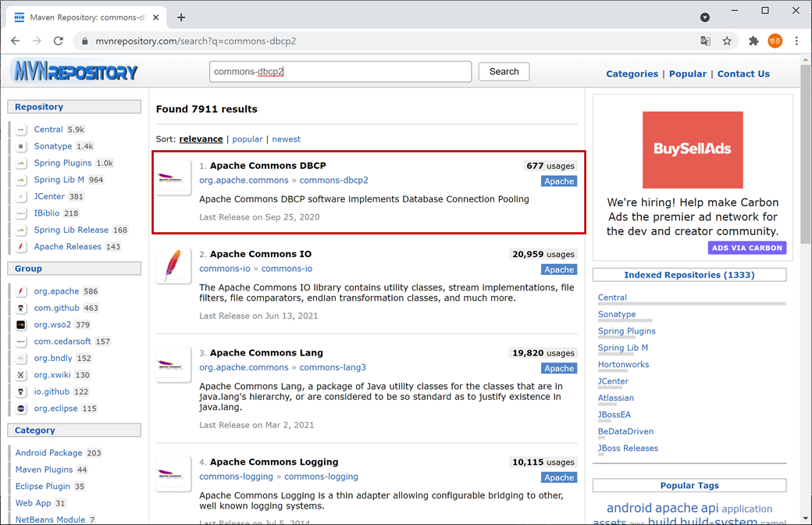Filter by Eclipse Plugin category
Image resolution: width=812 pixels, height=525 pixels.
tap(42, 486)
